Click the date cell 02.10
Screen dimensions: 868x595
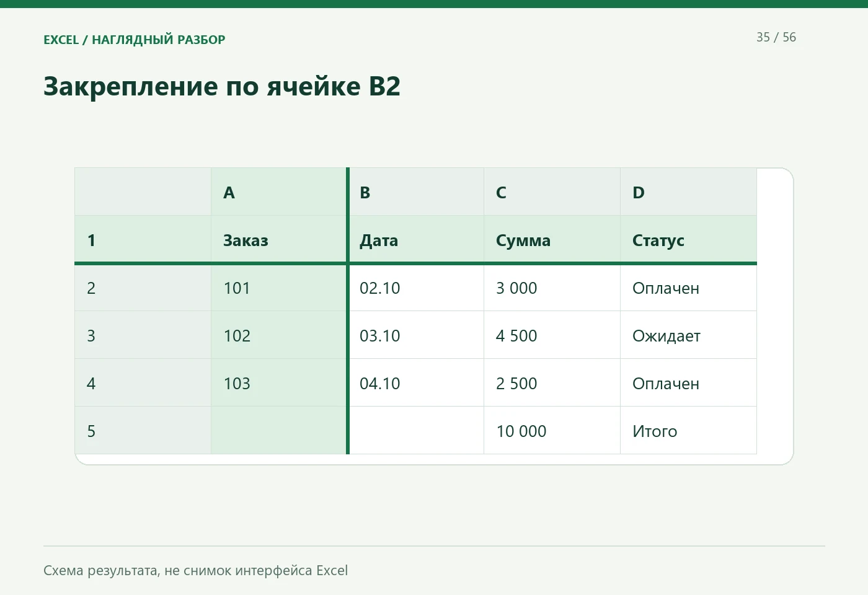pyautogui.click(x=417, y=288)
